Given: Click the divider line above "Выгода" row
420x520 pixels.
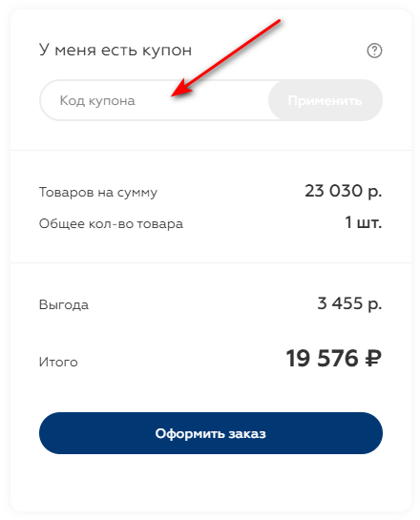Looking at the screenshot, I should point(211,263).
